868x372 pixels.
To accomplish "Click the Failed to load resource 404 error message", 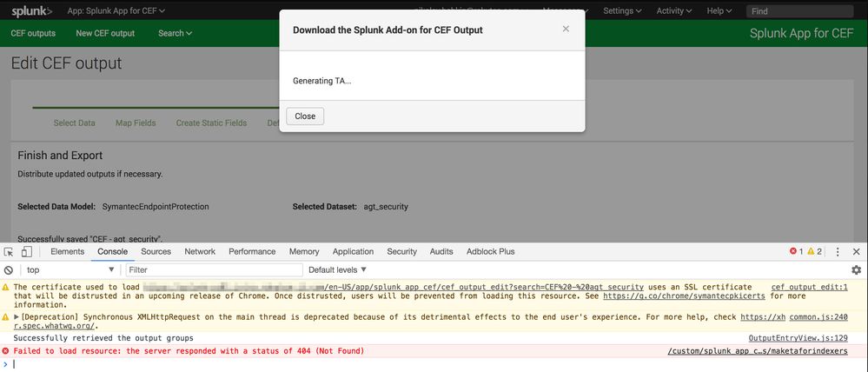I will (189, 351).
